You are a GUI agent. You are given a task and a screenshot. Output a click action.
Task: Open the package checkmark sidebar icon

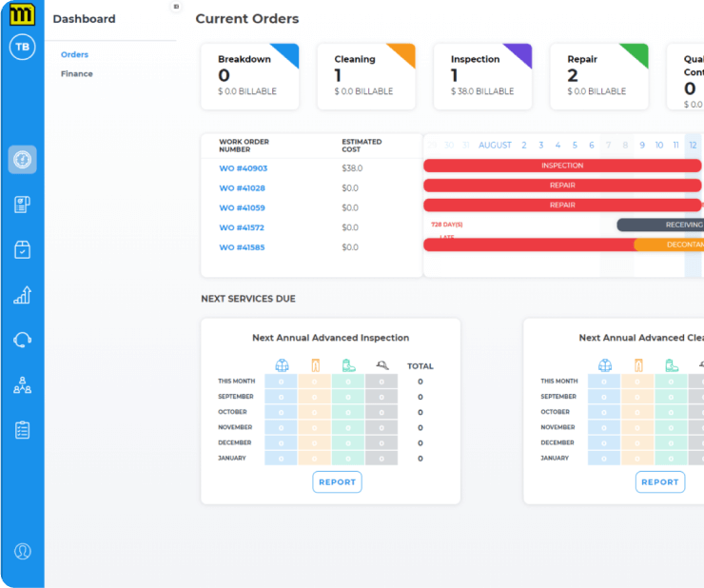point(22,249)
